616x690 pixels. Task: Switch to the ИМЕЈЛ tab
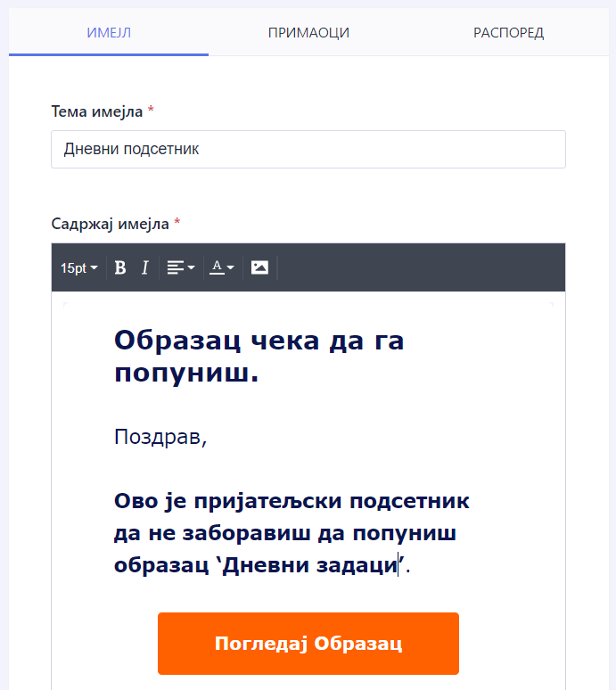click(x=109, y=33)
